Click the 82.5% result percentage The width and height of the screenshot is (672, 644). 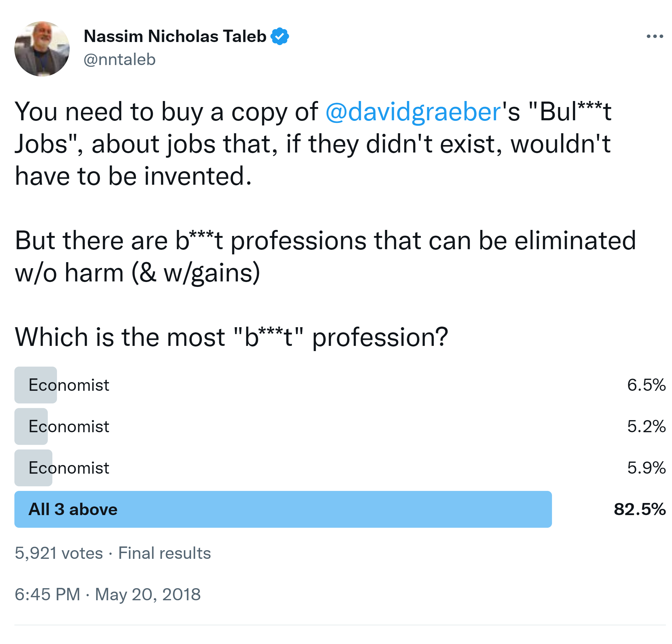pyautogui.click(x=639, y=509)
